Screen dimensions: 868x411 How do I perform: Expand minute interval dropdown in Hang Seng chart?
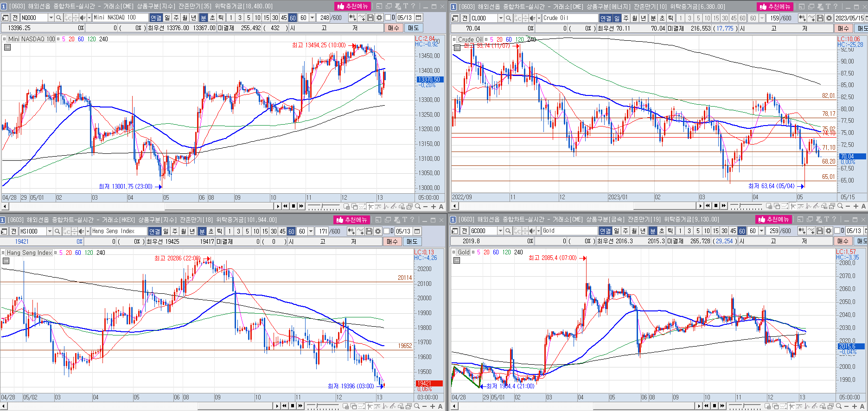click(x=311, y=231)
